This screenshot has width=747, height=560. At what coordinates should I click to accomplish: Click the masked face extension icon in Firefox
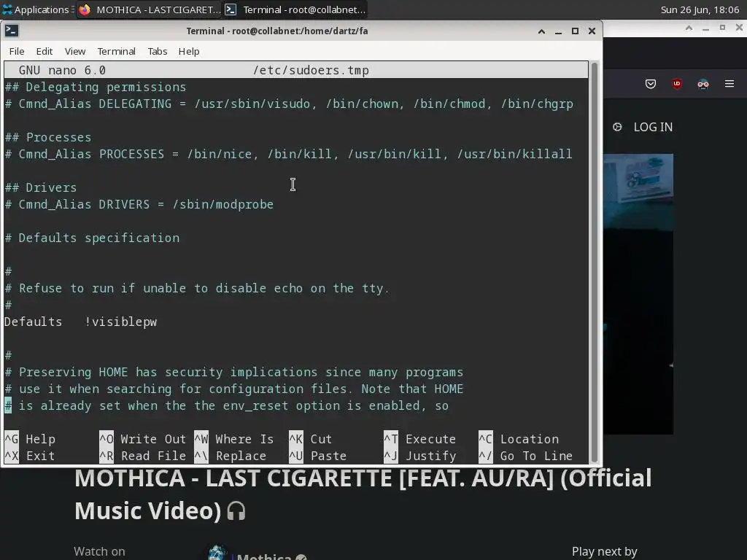click(x=703, y=85)
